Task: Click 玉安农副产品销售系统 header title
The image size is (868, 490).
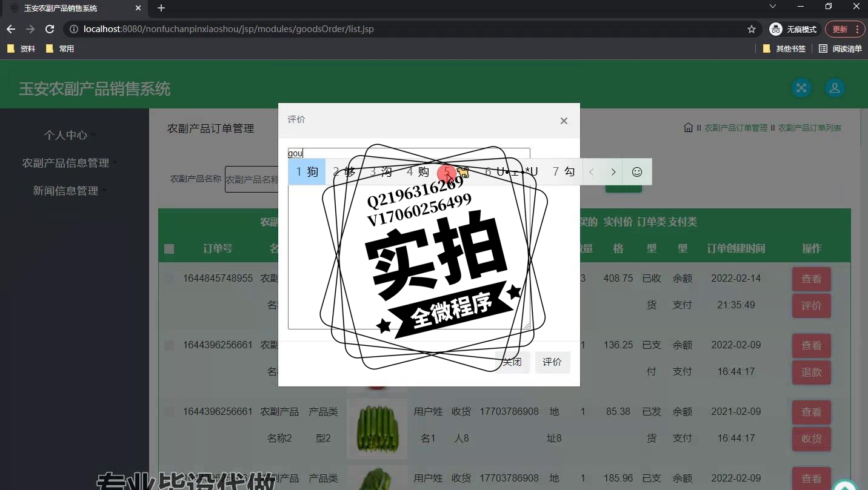Action: (95, 89)
